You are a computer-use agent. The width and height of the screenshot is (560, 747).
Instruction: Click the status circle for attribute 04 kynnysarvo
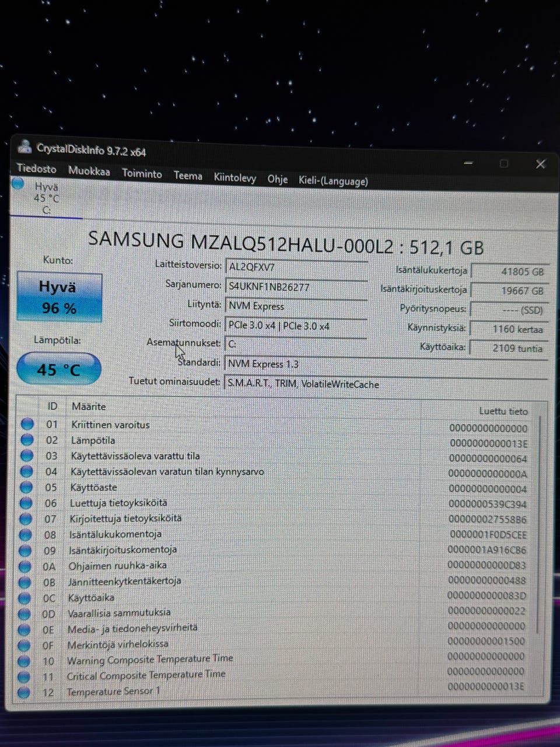(x=26, y=472)
